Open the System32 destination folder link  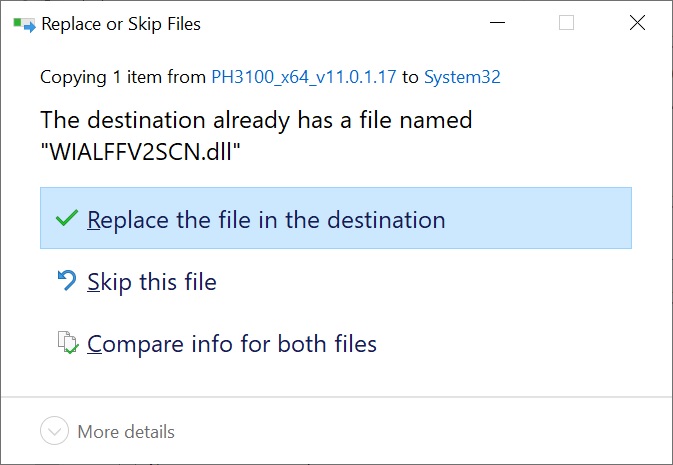click(x=460, y=77)
